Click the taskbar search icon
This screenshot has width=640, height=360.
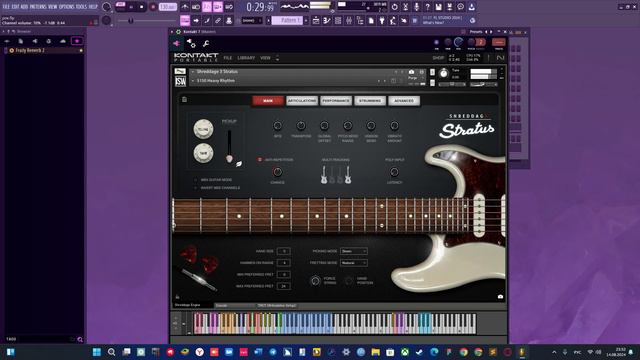click(x=111, y=352)
